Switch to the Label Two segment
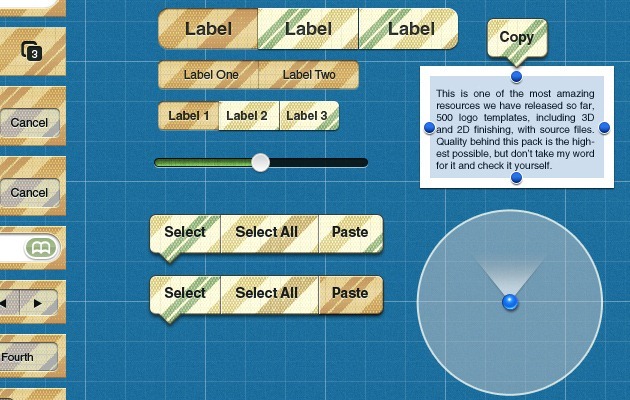This screenshot has height=400, width=630. click(x=309, y=75)
